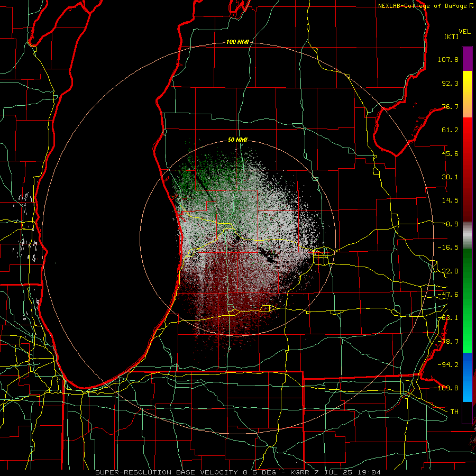Viewport: 476px width, 476px height.
Task: Click the 30.1 velocity scale value
Action: click(x=450, y=177)
